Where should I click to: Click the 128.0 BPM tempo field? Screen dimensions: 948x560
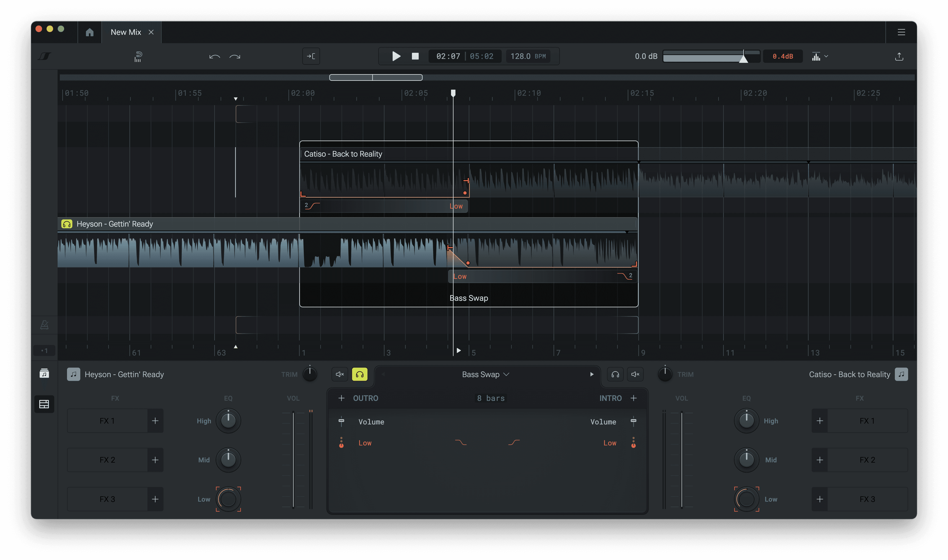pyautogui.click(x=528, y=56)
